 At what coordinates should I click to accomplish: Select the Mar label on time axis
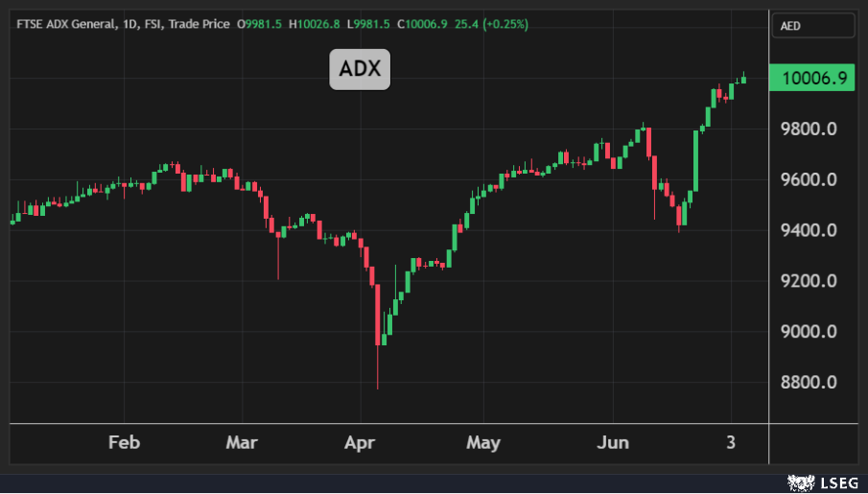click(x=242, y=442)
